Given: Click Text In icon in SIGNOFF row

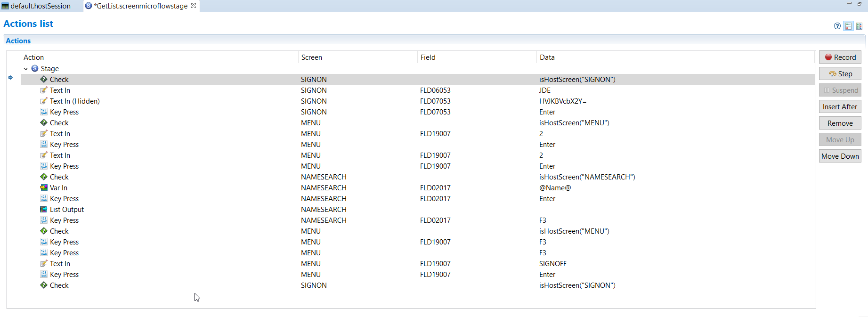Looking at the screenshot, I should point(44,263).
